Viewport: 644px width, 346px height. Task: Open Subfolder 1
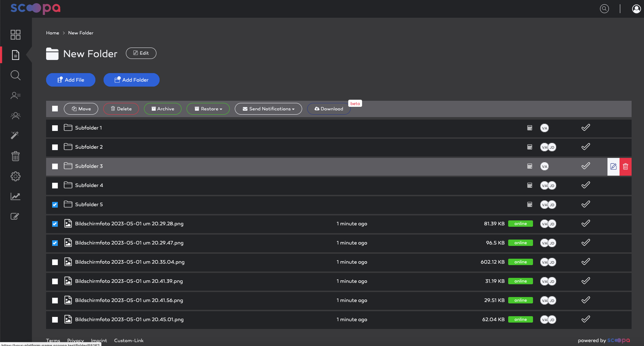pos(88,128)
